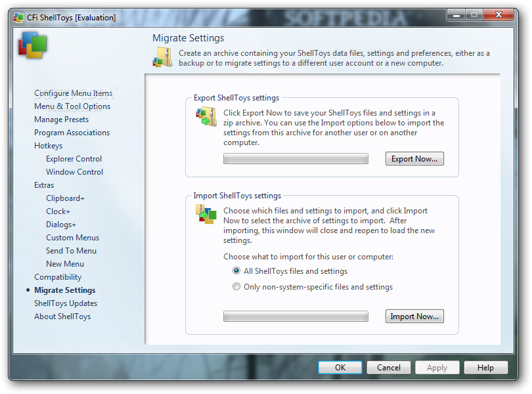The image size is (532, 394).
Task: Open the Hotkeys section
Action: [48, 146]
